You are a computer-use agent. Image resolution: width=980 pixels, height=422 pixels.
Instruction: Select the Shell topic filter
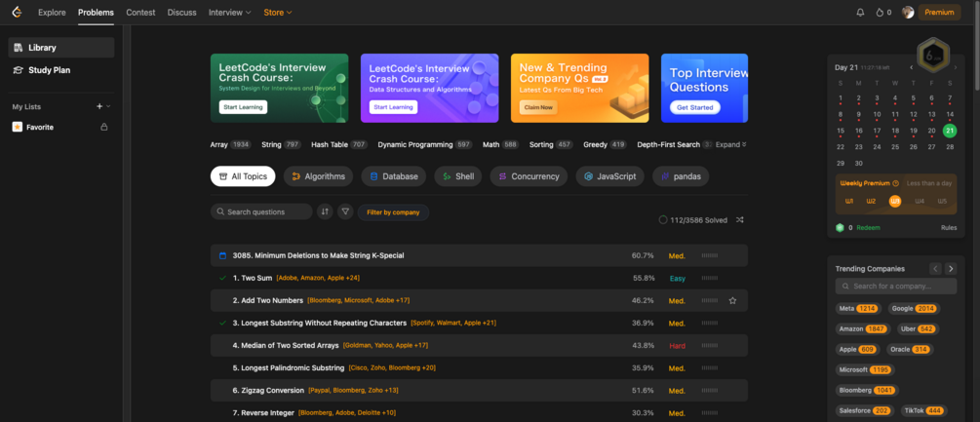click(x=458, y=176)
